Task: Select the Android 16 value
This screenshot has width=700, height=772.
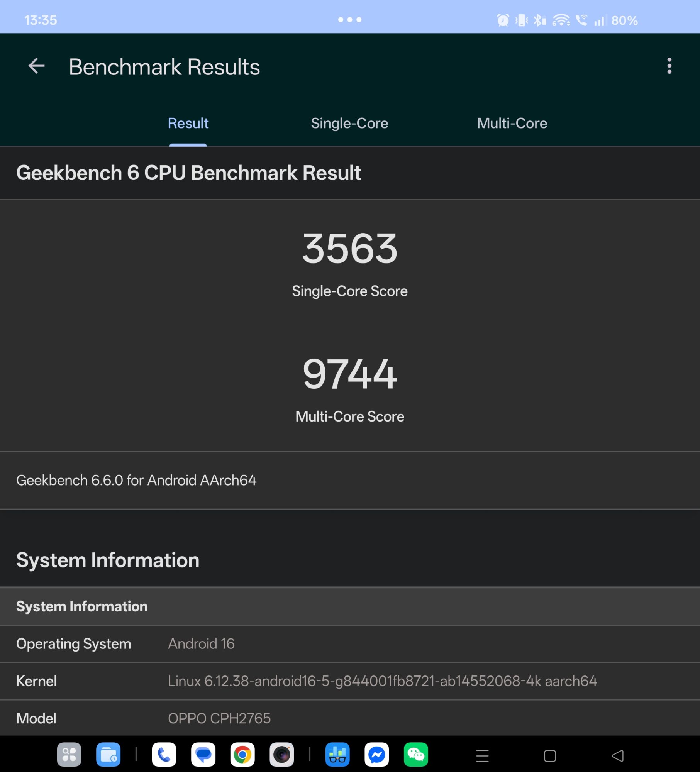Action: [201, 644]
